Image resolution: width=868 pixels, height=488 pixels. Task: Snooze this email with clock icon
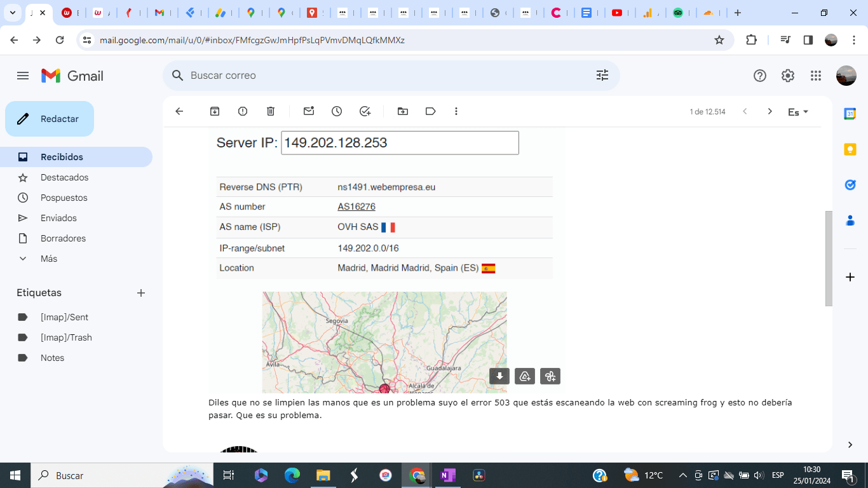337,111
